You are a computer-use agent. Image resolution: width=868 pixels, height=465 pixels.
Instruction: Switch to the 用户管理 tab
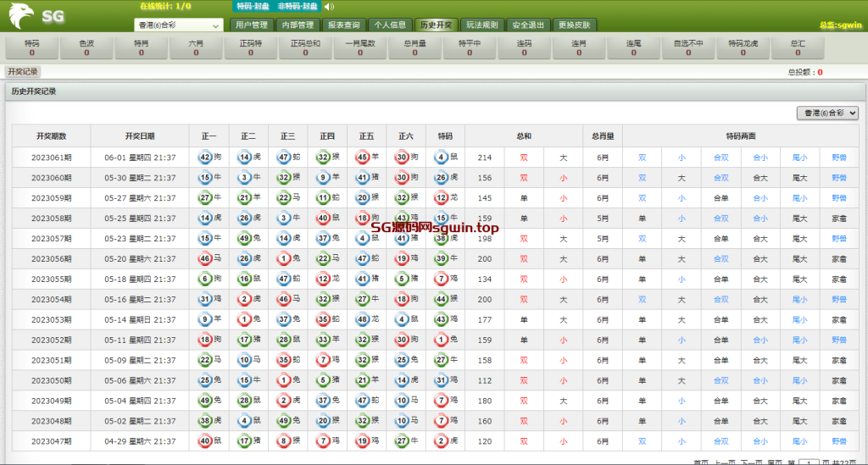[x=251, y=25]
